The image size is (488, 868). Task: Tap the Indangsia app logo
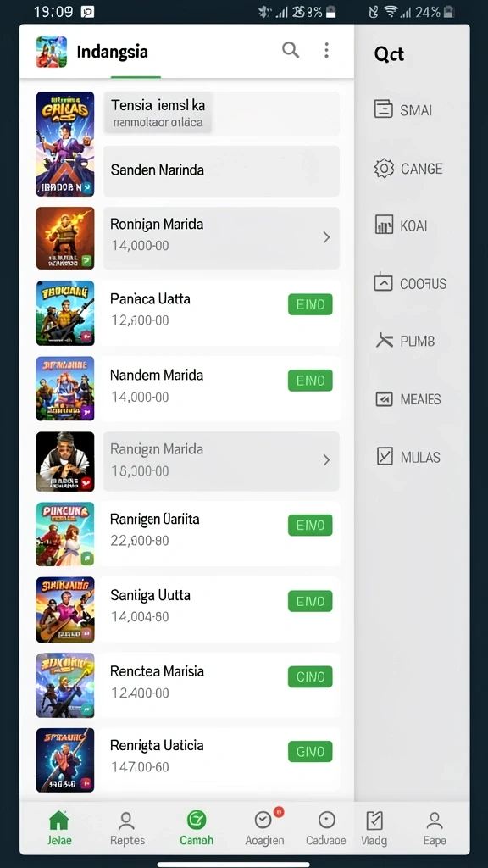52,52
